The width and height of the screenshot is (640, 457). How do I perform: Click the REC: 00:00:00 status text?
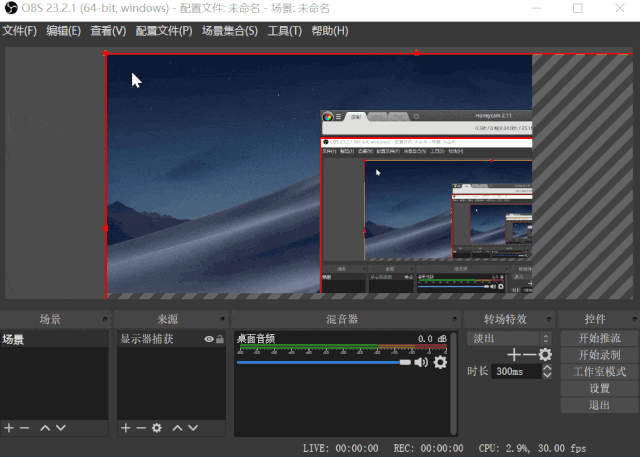pyautogui.click(x=428, y=448)
